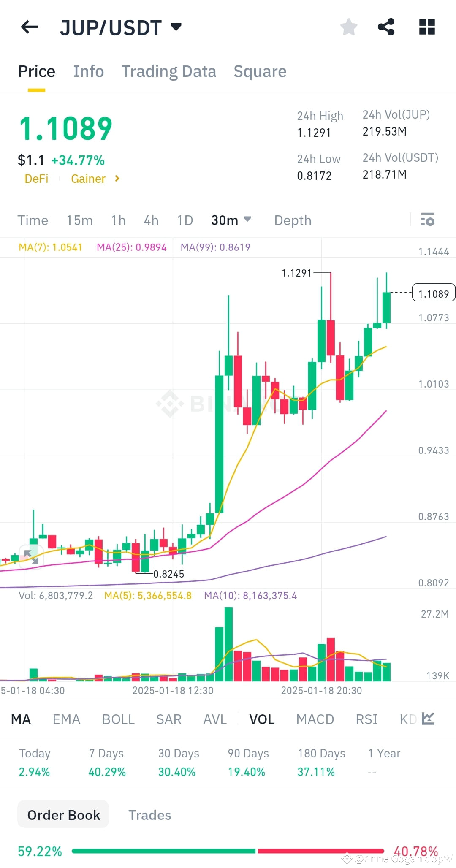The width and height of the screenshot is (456, 868).
Task: Open the layout grid icon
Action: coord(427,27)
